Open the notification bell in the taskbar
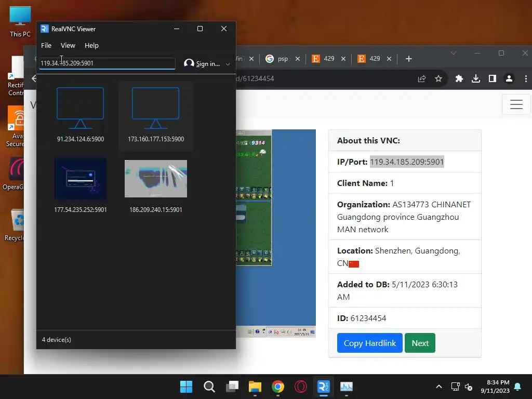The height and width of the screenshot is (399, 532). pos(518,387)
